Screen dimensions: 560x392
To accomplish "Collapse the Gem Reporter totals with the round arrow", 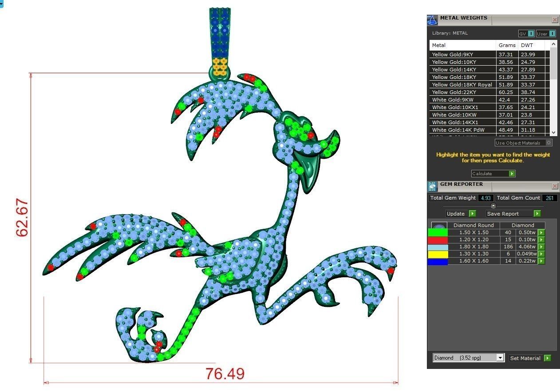I will point(493,206).
